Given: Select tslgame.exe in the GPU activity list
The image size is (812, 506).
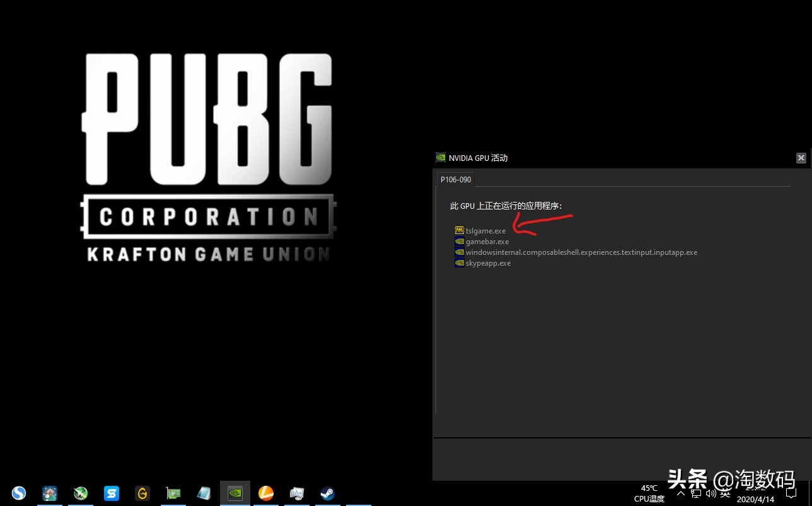Looking at the screenshot, I should click(485, 231).
